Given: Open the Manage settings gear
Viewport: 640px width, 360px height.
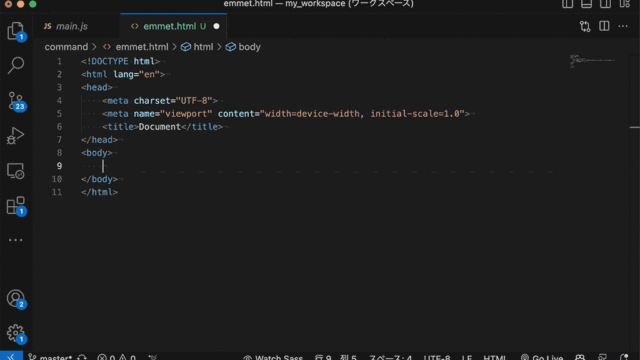Looking at the screenshot, I should pyautogui.click(x=16, y=333).
